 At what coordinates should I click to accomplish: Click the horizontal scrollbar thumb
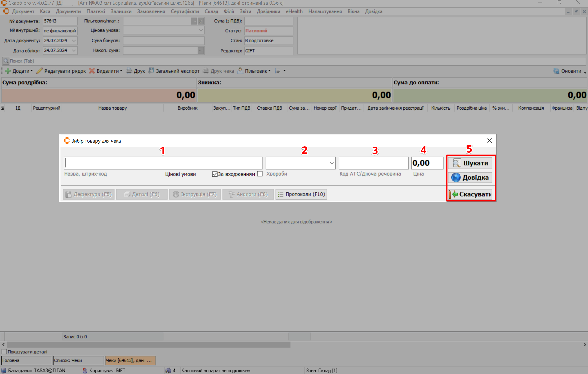click(x=148, y=345)
